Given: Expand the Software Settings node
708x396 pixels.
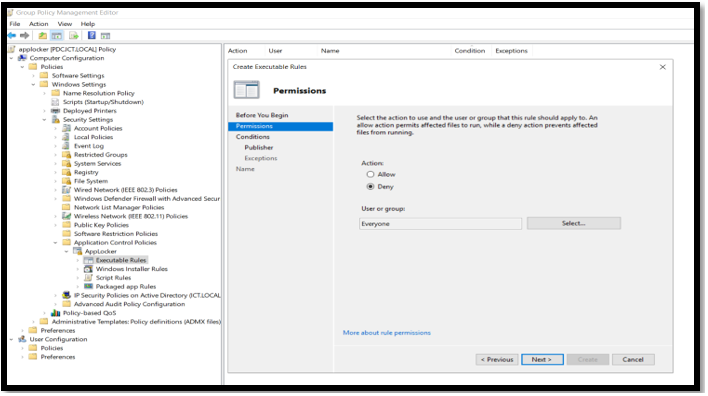Looking at the screenshot, I should click(33, 76).
